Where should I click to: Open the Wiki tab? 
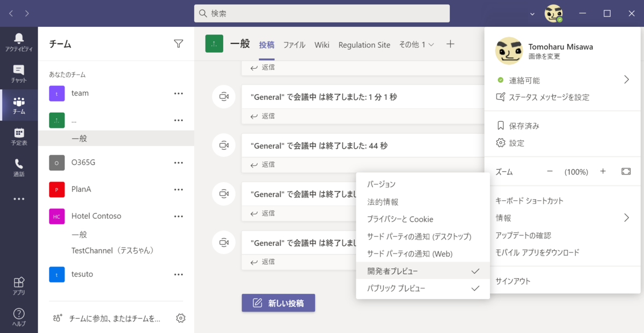click(322, 45)
